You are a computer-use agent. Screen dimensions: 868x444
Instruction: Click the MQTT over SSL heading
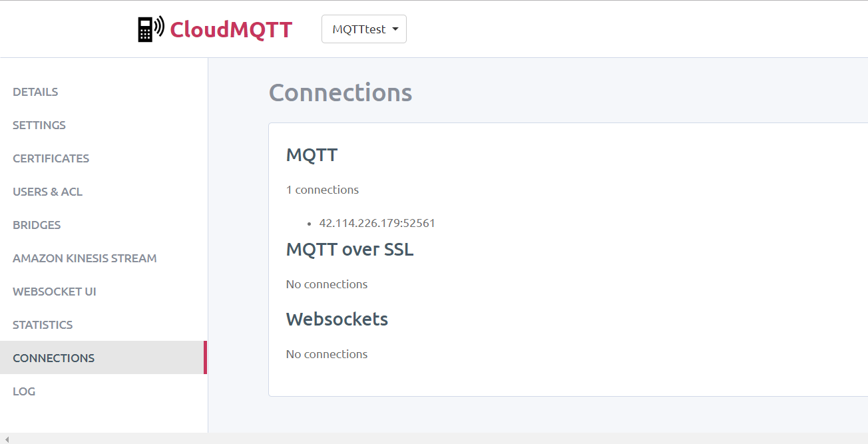pos(350,250)
